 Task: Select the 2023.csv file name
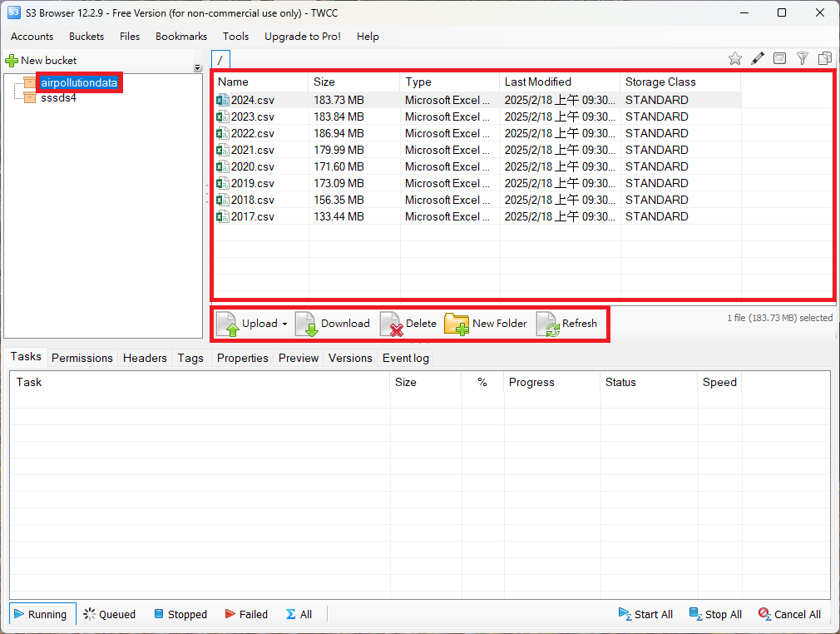coord(252,116)
